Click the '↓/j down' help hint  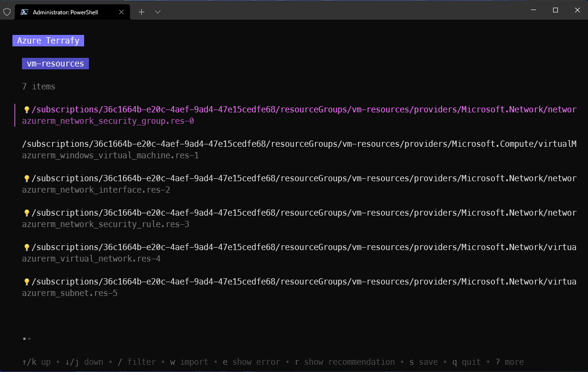click(84, 362)
